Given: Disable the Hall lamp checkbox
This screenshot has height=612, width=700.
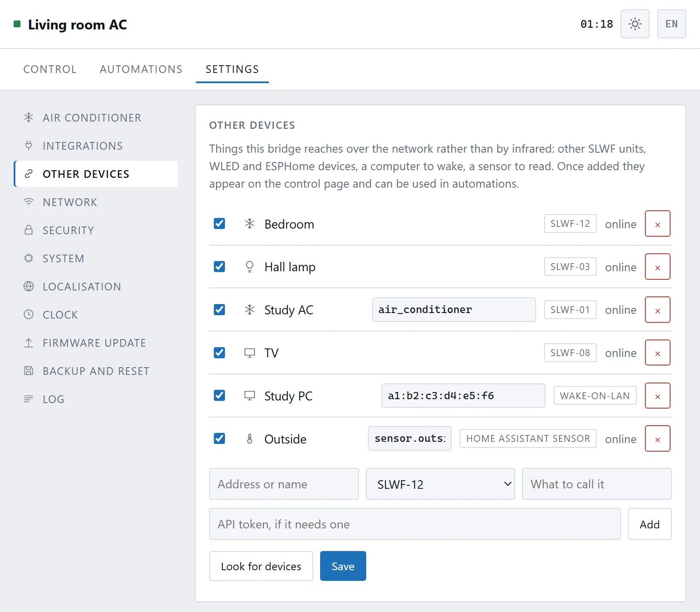Looking at the screenshot, I should pos(219,267).
